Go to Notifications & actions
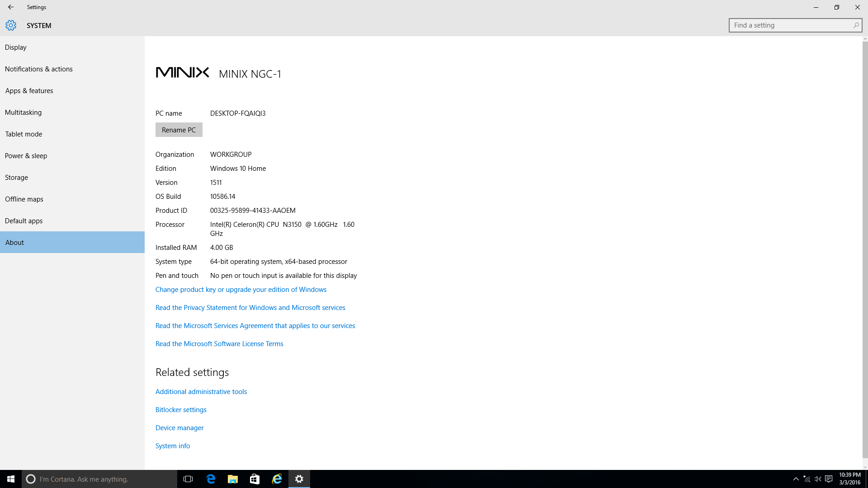Screen dimensions: 868x488 tap(72, 69)
